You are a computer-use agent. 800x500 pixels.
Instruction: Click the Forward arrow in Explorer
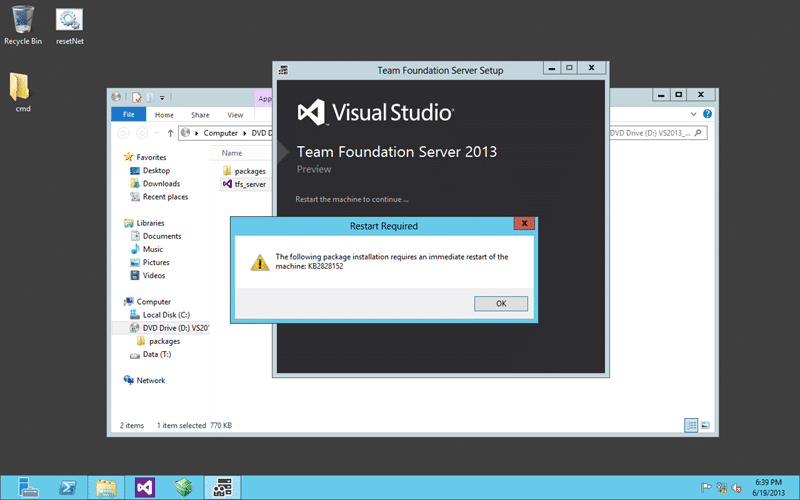[142, 133]
